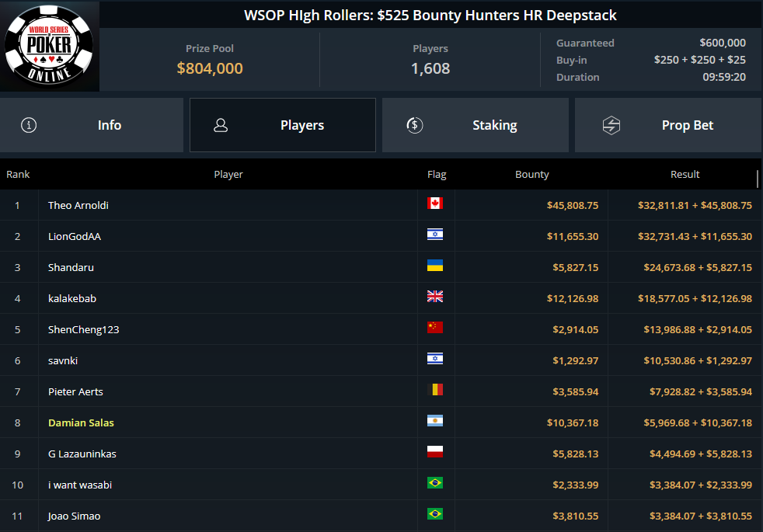This screenshot has width=763, height=532.
Task: Click savnki's $1,292.97 bounty
Action: click(576, 361)
